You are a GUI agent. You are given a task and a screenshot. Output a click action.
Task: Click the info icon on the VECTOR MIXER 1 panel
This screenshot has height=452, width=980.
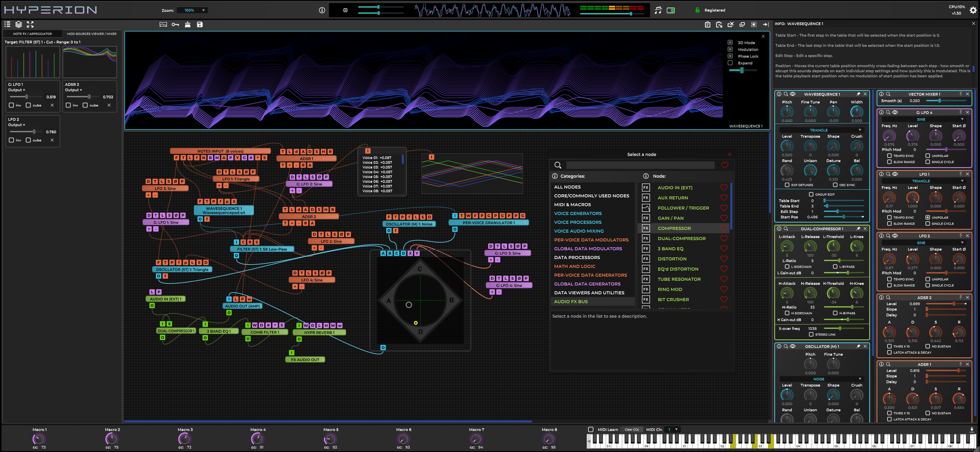(881, 94)
